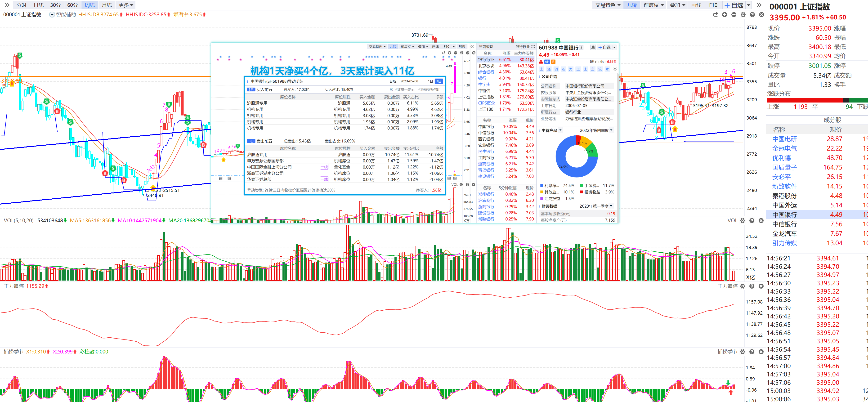Image resolution: width=868 pixels, height=402 pixels.
Task: Select 周线 period tab
Action: click(x=90, y=5)
